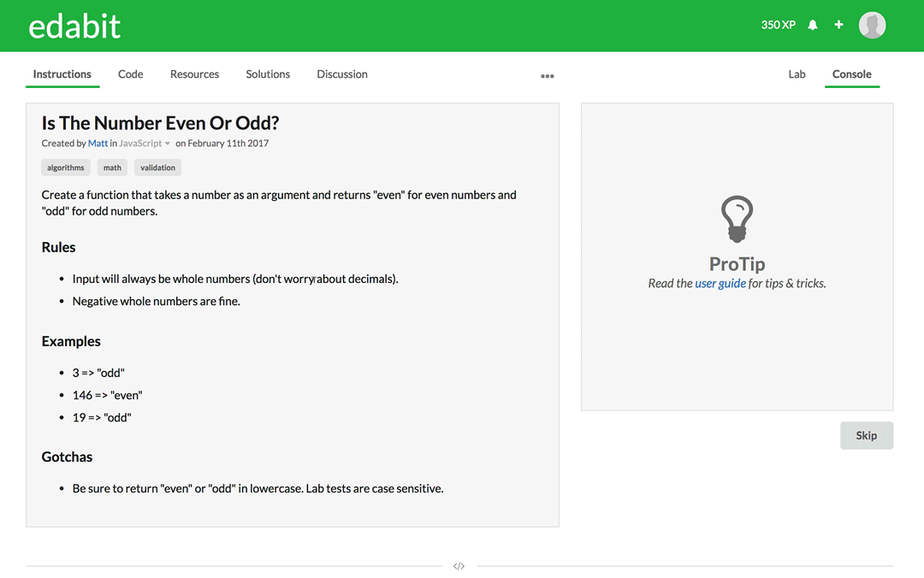Switch to the Code tab
This screenshot has width=924, height=578.
(x=130, y=74)
